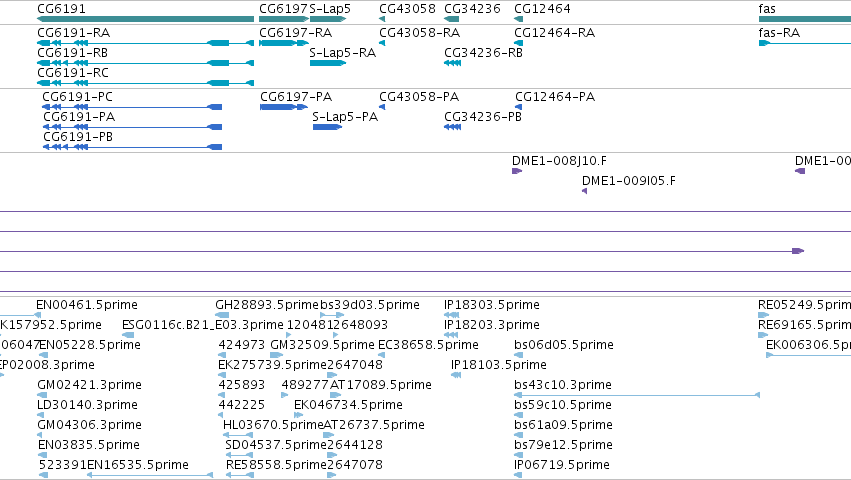Click the CG43058 gene label
The image size is (851, 480).
pyautogui.click(x=407, y=9)
